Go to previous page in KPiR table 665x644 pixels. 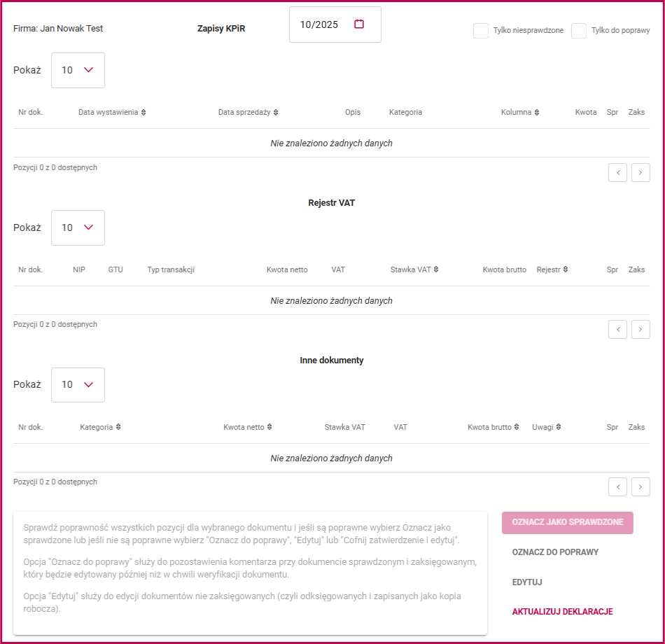coord(617,173)
